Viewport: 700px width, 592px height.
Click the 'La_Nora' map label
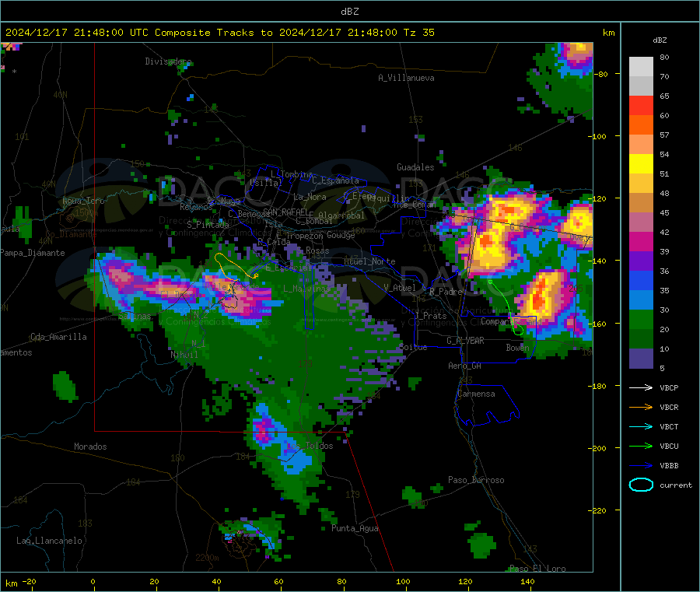coord(310,197)
